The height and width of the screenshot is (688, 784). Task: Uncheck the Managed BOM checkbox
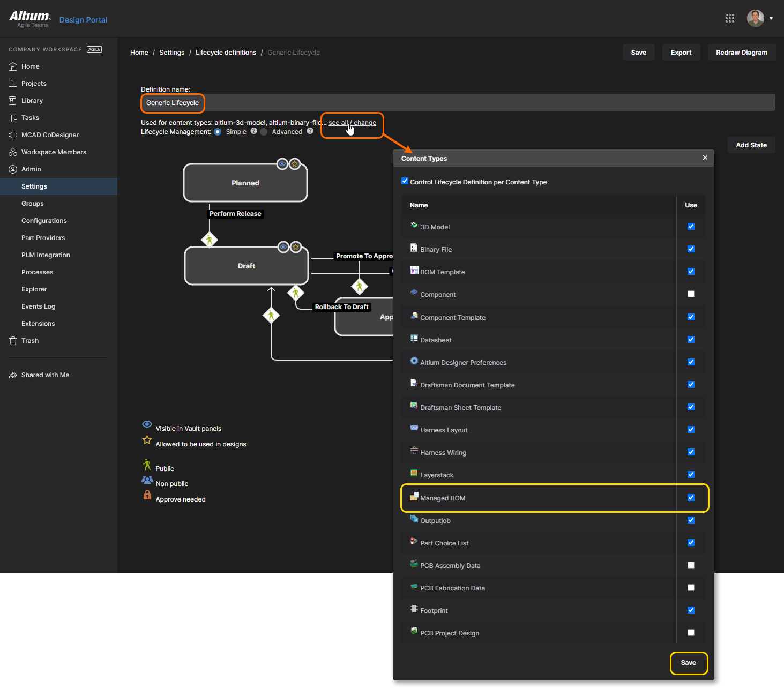[691, 498]
